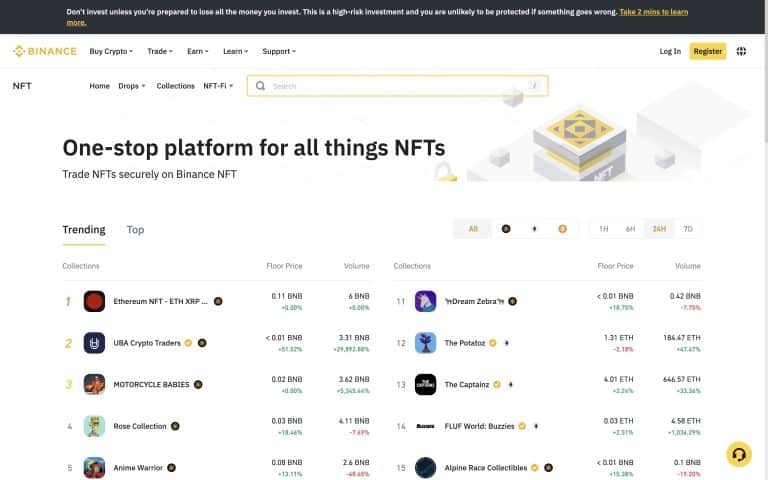Select the 24H time range

[x=659, y=229]
